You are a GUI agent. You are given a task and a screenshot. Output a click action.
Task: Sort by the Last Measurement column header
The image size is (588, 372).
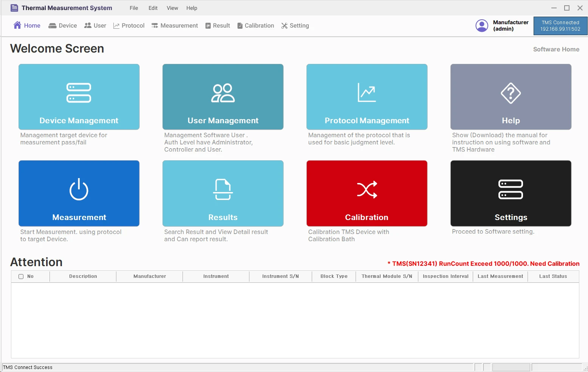click(x=500, y=276)
